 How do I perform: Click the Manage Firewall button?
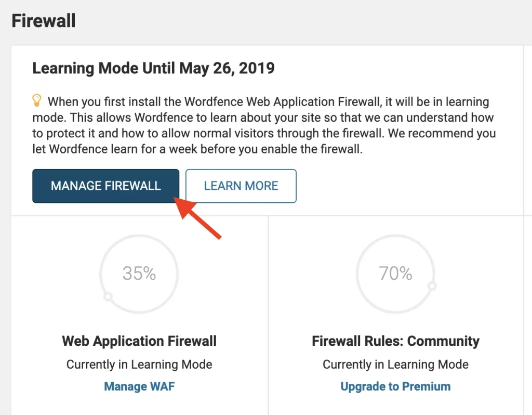105,186
